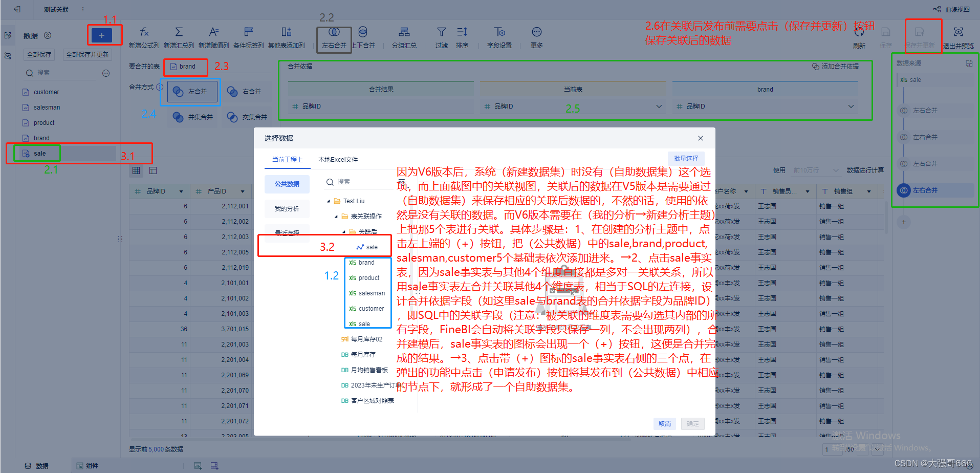
Task: Open 字段设置 field settings
Action: click(x=499, y=39)
